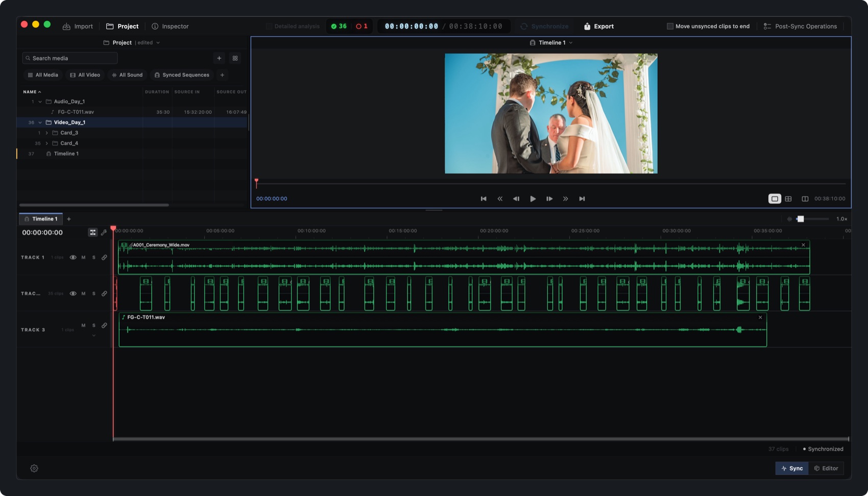Screen dimensions: 868x496
Task: Toggle link on Track 3
Action: pos(104,326)
